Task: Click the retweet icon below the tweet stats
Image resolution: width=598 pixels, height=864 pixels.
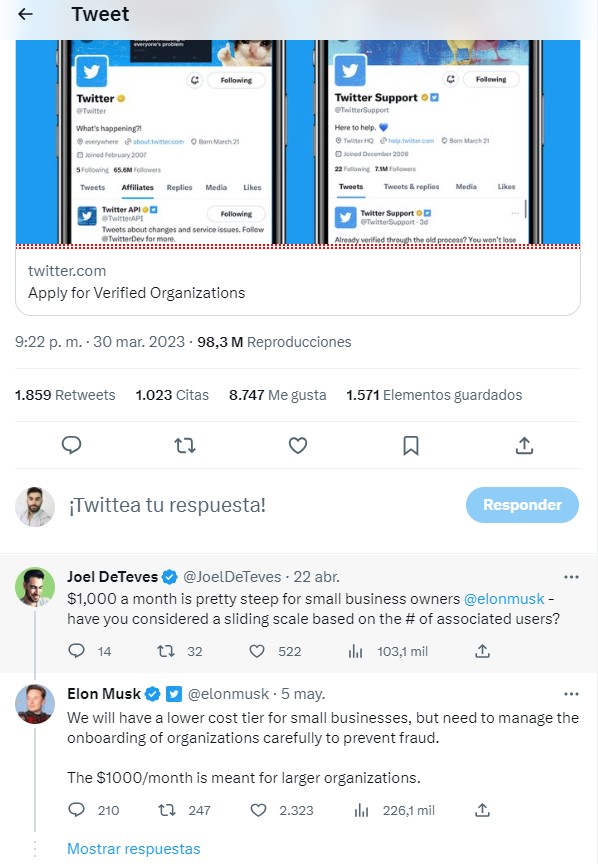Action: [x=185, y=445]
